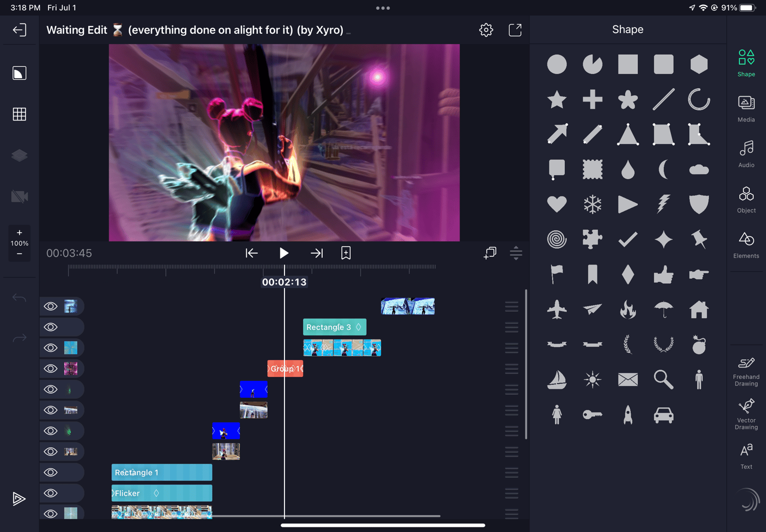
Task: Insert the puzzle piece shape
Action: tap(592, 239)
